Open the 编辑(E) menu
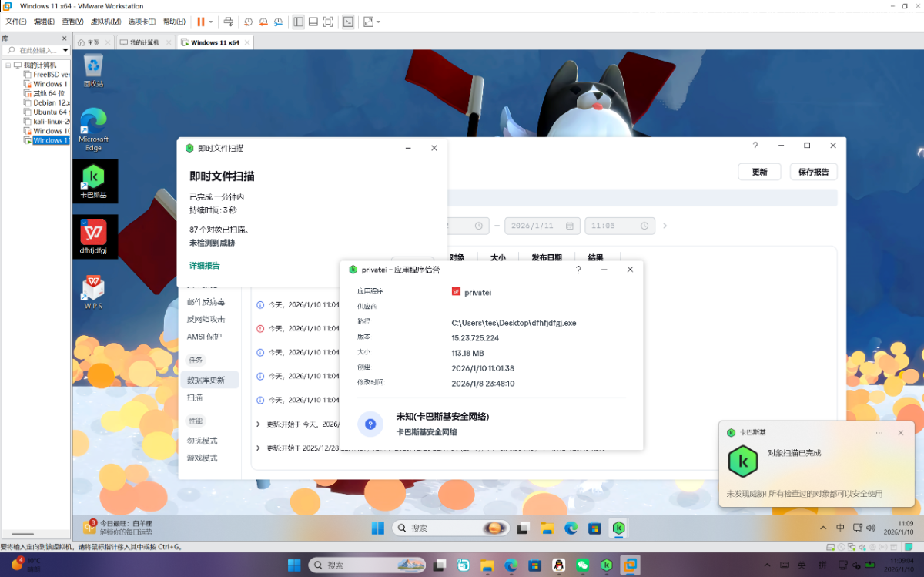 pos(44,22)
